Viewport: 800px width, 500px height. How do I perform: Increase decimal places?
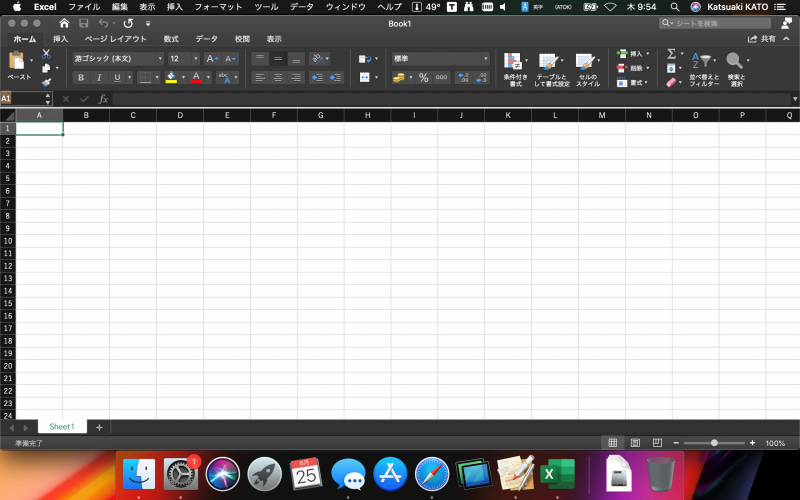pos(463,78)
